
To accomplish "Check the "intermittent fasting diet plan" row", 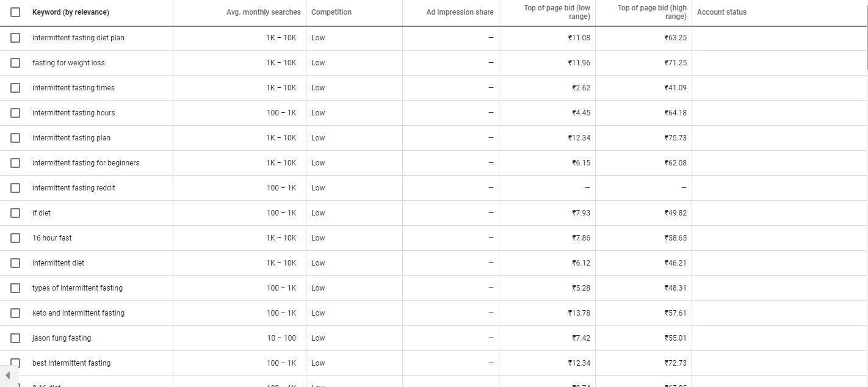I will (15, 38).
